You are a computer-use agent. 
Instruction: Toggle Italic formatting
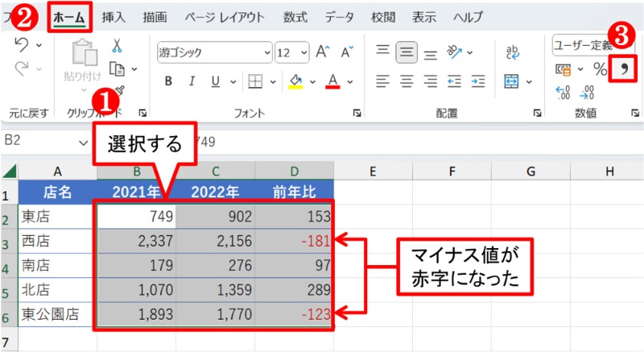[x=192, y=81]
